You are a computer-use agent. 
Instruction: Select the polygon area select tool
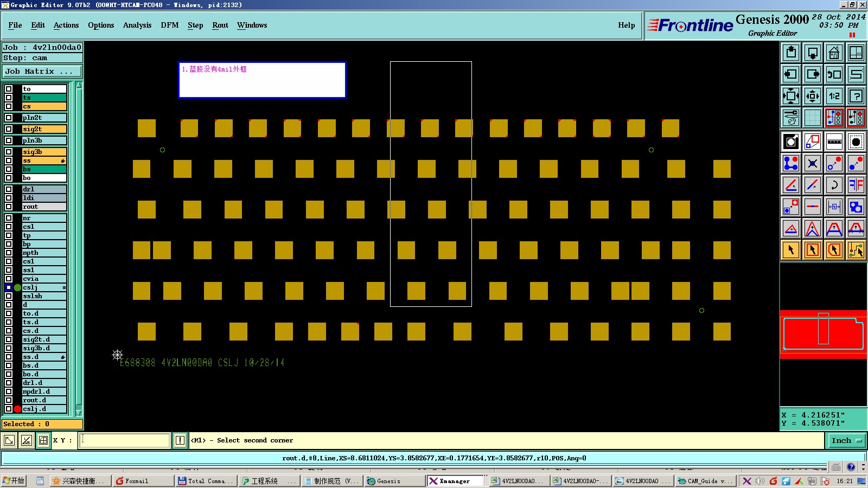(x=834, y=250)
